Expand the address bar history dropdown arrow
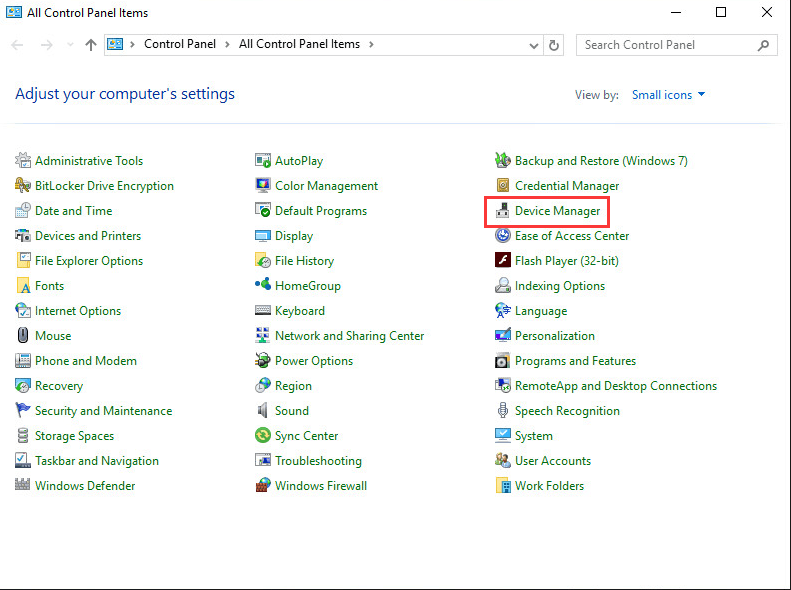 534,45
